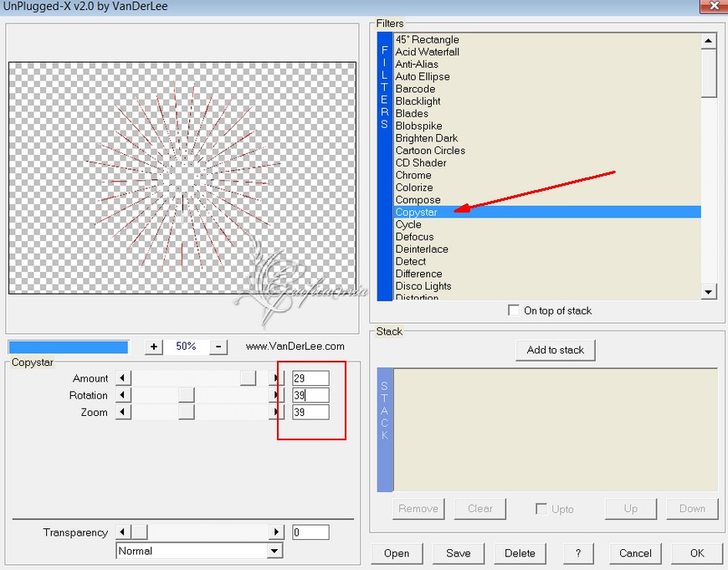
Task: Click the Transparency slider thumb
Action: pos(139,531)
